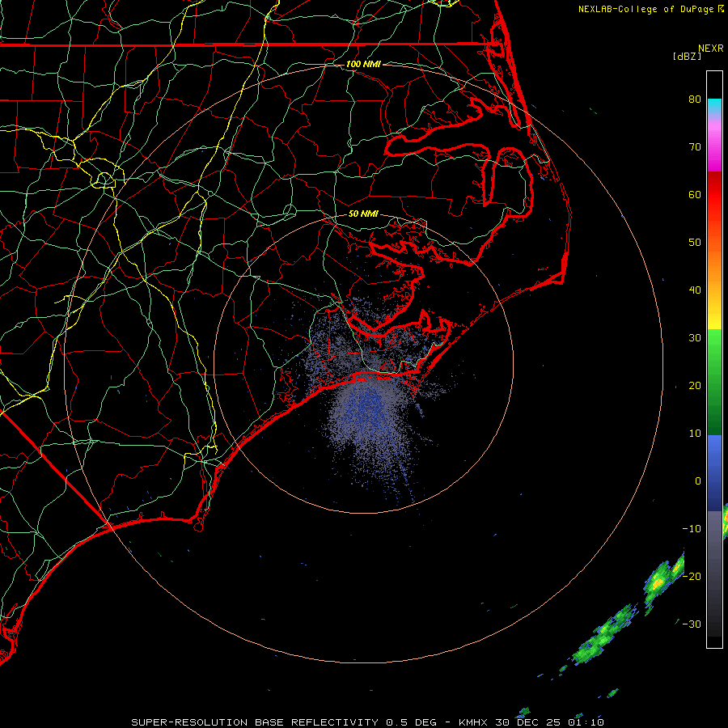Click the -30 value on the dBZ scale
This screenshot has height=728, width=728.
tap(692, 624)
